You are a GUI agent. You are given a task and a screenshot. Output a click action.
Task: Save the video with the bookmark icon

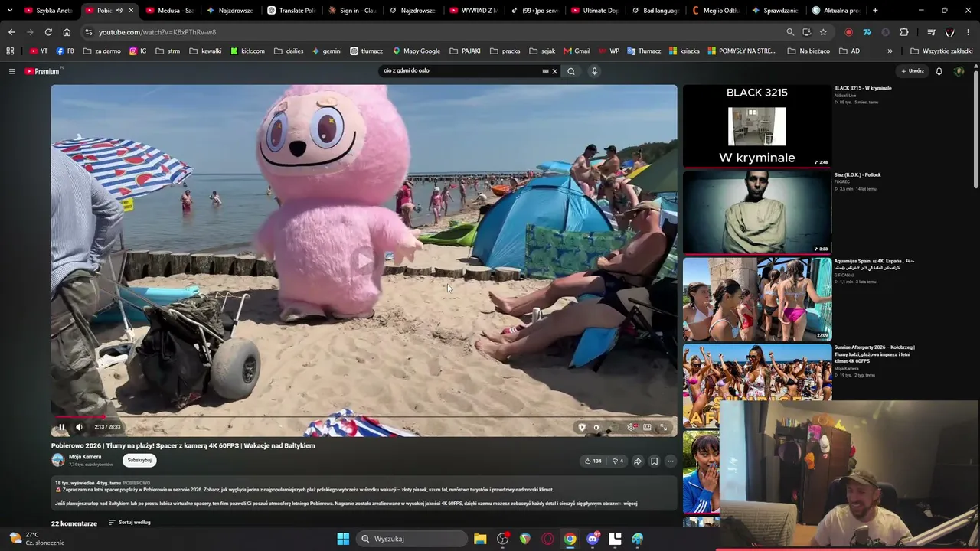coord(654,461)
